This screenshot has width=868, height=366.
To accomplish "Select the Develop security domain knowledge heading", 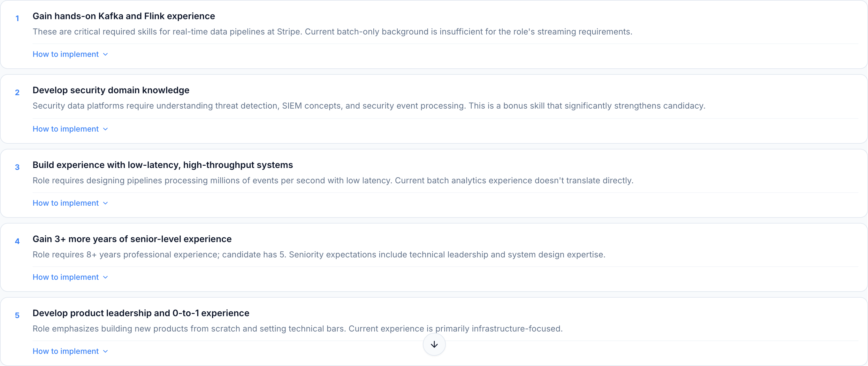I will click(111, 90).
